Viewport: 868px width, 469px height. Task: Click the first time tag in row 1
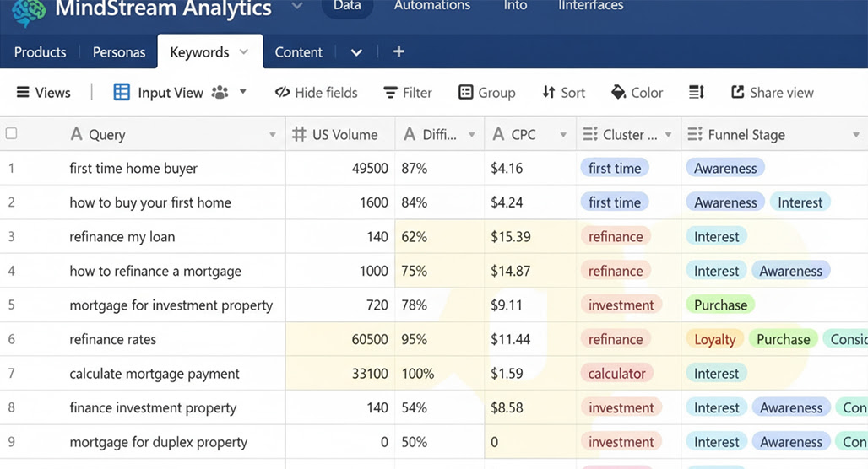(615, 168)
